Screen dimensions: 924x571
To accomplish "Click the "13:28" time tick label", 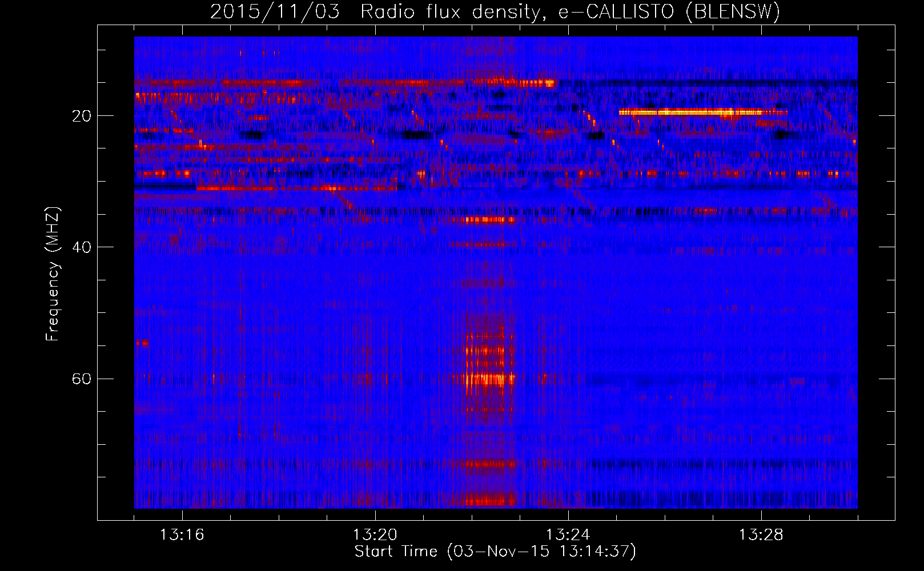I will (761, 535).
